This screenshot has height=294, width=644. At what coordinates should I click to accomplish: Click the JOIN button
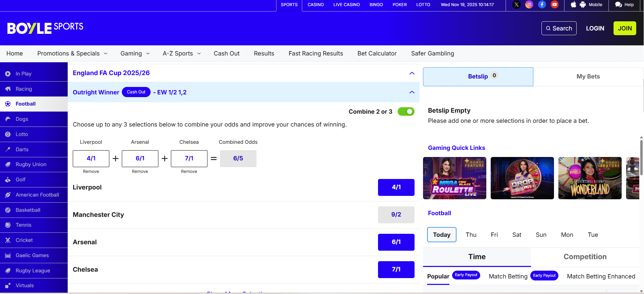[625, 28]
